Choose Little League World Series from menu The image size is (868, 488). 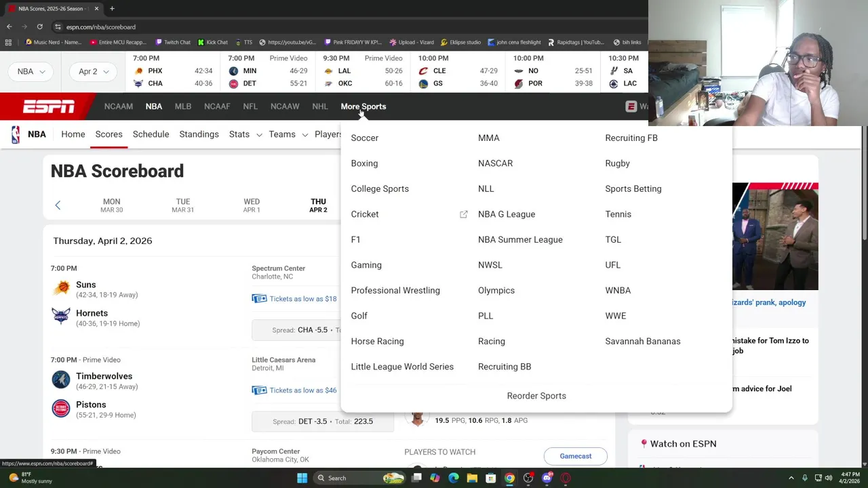click(x=402, y=367)
